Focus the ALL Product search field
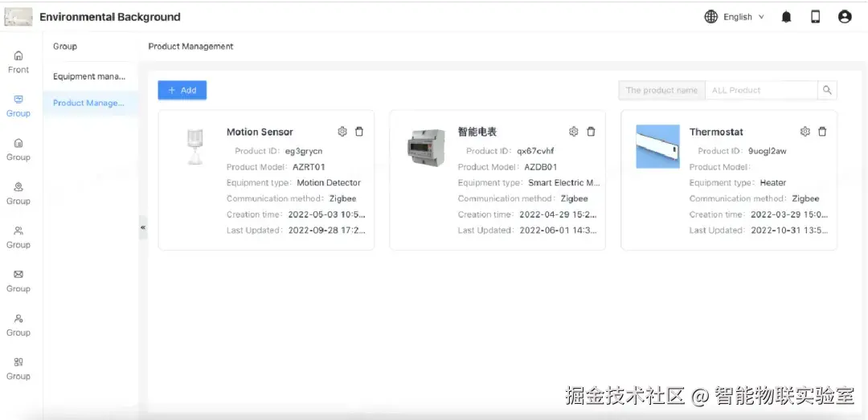Screen dimensions: 868x420 [x=761, y=90]
